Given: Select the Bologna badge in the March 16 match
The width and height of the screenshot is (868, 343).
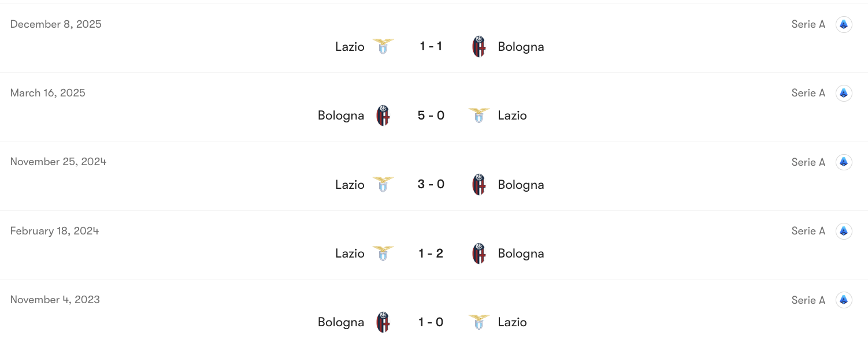Looking at the screenshot, I should (x=383, y=115).
